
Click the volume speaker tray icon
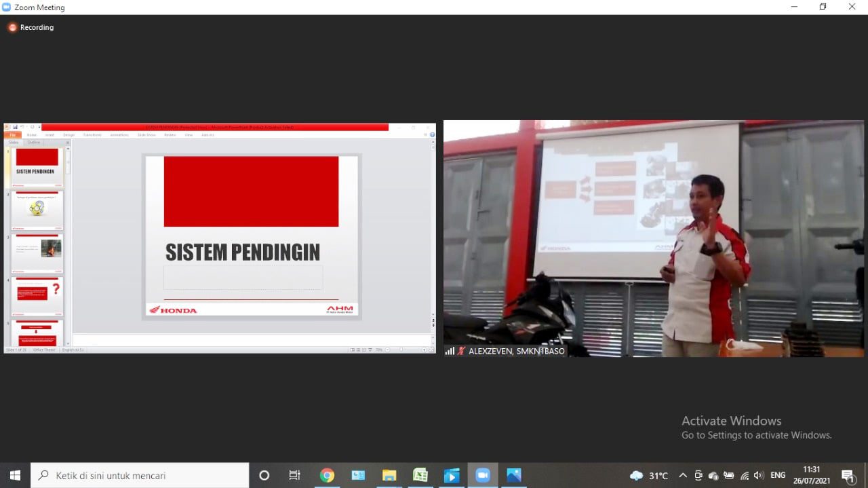[759, 475]
